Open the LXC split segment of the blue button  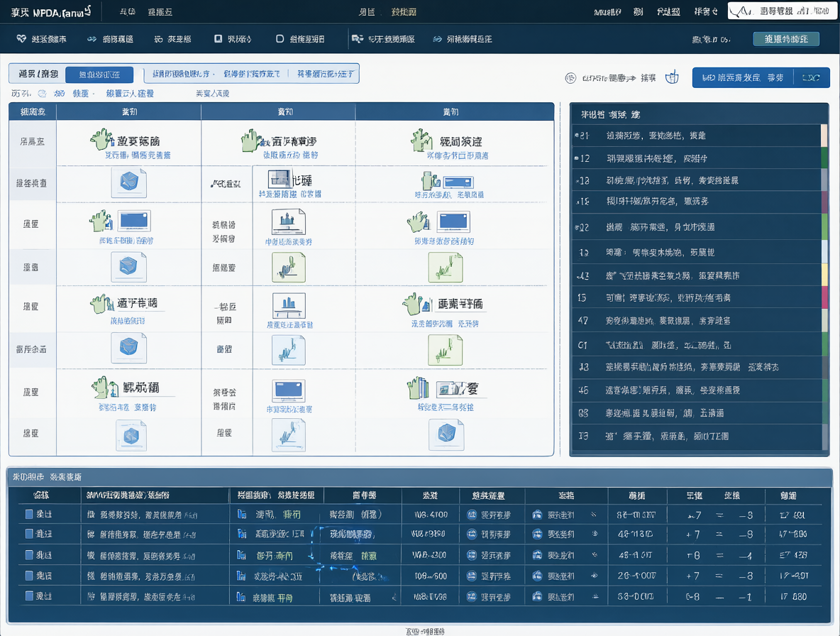coord(811,77)
